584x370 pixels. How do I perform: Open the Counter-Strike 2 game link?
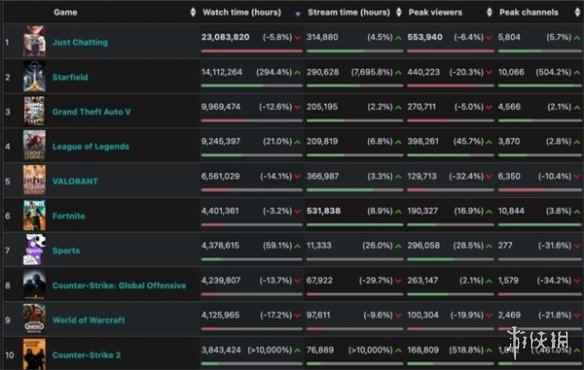86,355
